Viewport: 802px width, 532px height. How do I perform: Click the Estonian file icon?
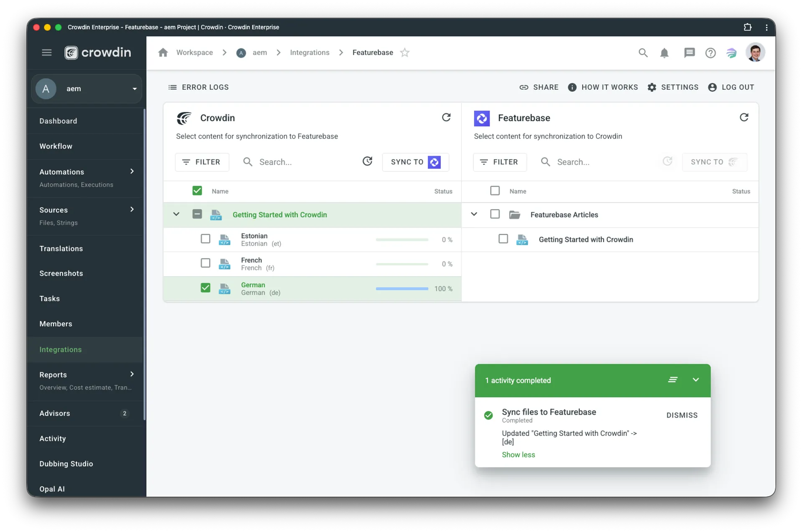[225, 240]
